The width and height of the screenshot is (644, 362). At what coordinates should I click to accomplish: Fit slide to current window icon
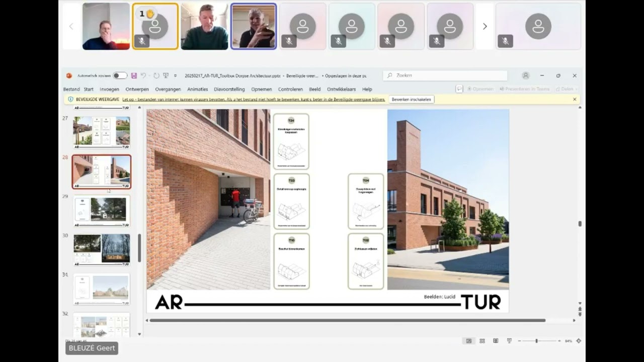click(579, 341)
